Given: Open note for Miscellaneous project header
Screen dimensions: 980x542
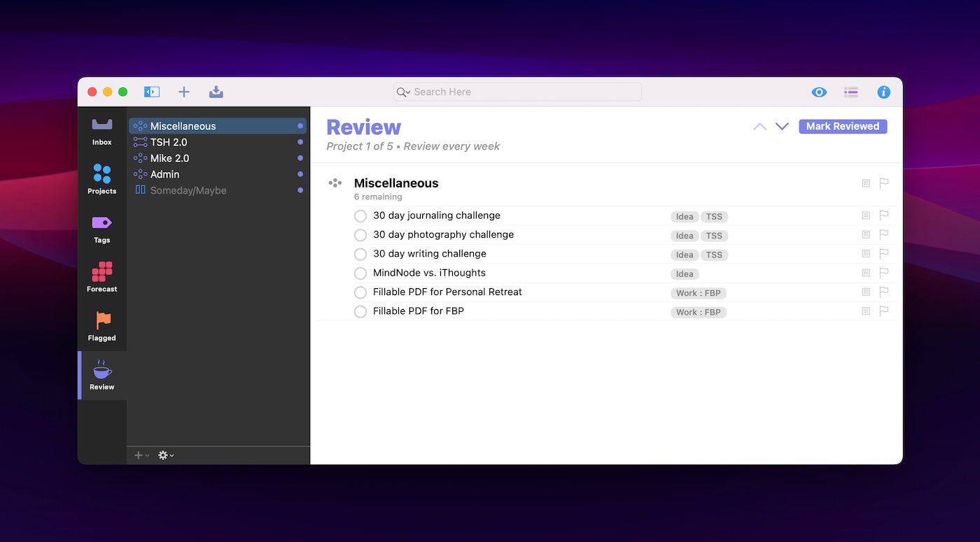Looking at the screenshot, I should tap(866, 183).
